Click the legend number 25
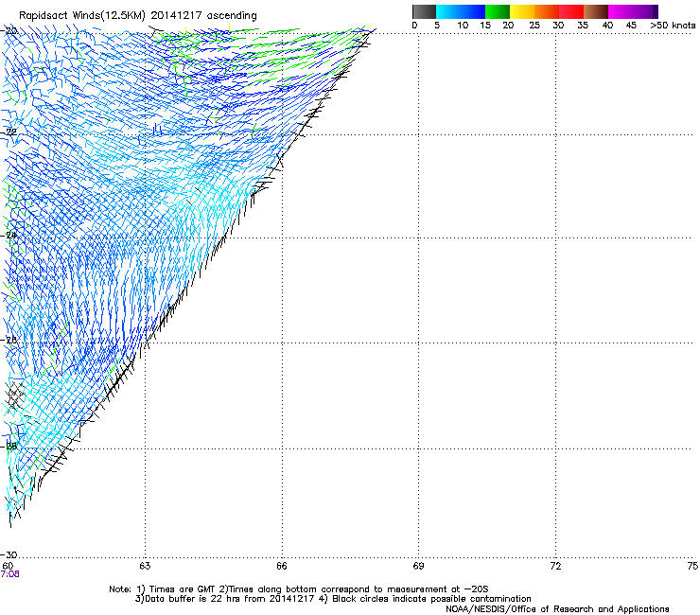This screenshot has height=615, width=700. click(x=534, y=26)
